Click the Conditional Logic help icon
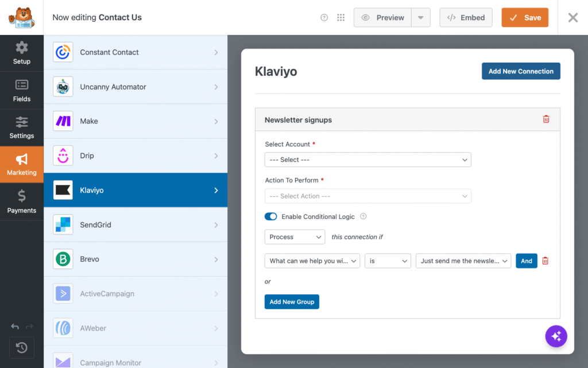 click(x=363, y=216)
